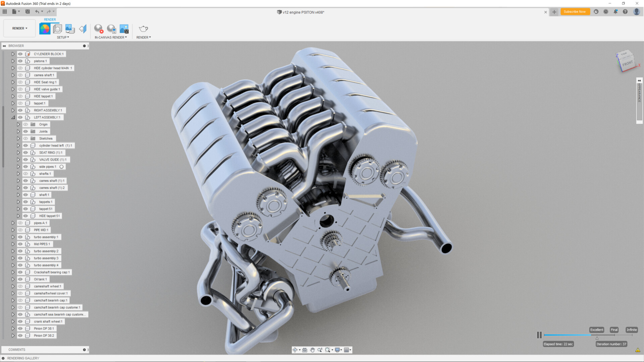
Task: Hide the CYLENDER BLOCK:1 component
Action: [20, 54]
